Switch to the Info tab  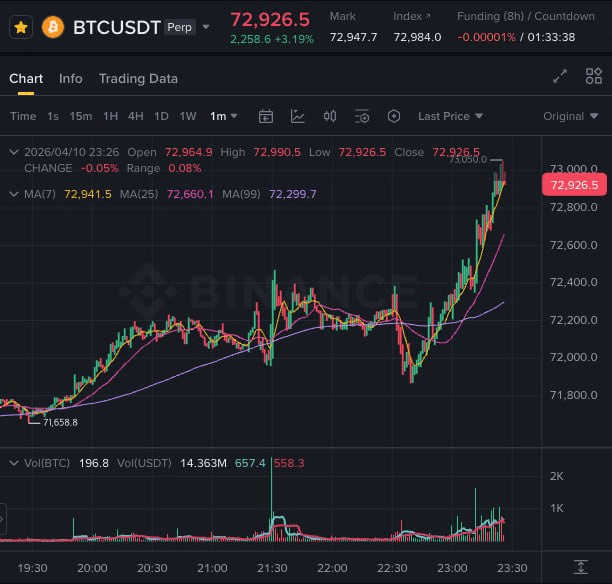71,79
